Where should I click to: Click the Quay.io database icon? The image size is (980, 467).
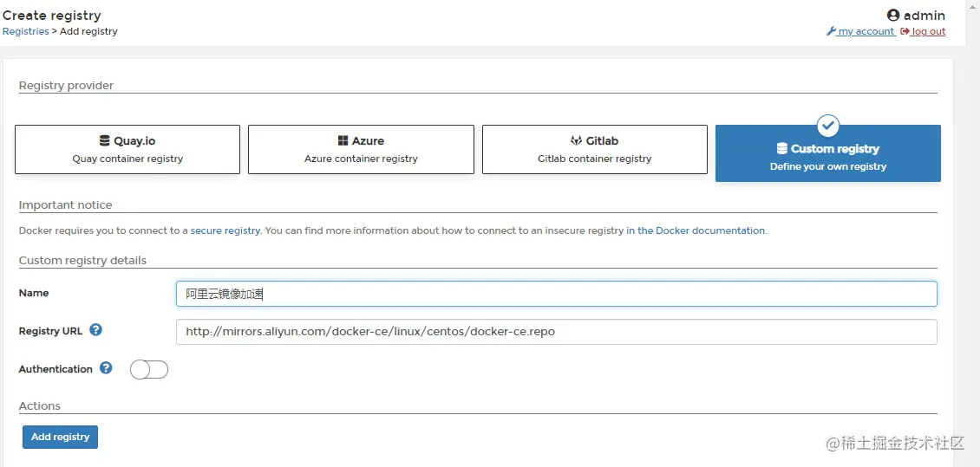click(104, 140)
